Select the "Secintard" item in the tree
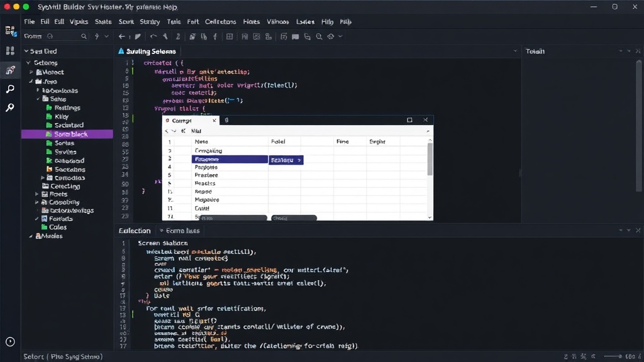 click(x=69, y=125)
